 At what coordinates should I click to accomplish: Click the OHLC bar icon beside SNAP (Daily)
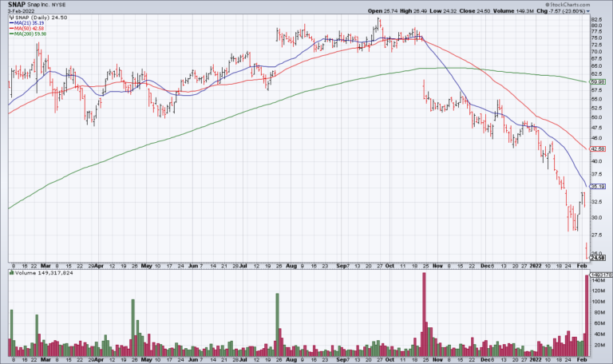tap(12, 18)
